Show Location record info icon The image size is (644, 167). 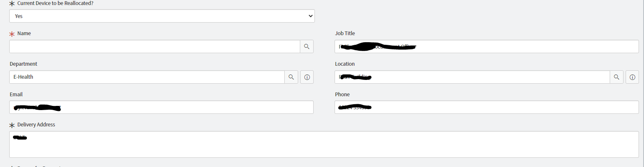pyautogui.click(x=632, y=77)
